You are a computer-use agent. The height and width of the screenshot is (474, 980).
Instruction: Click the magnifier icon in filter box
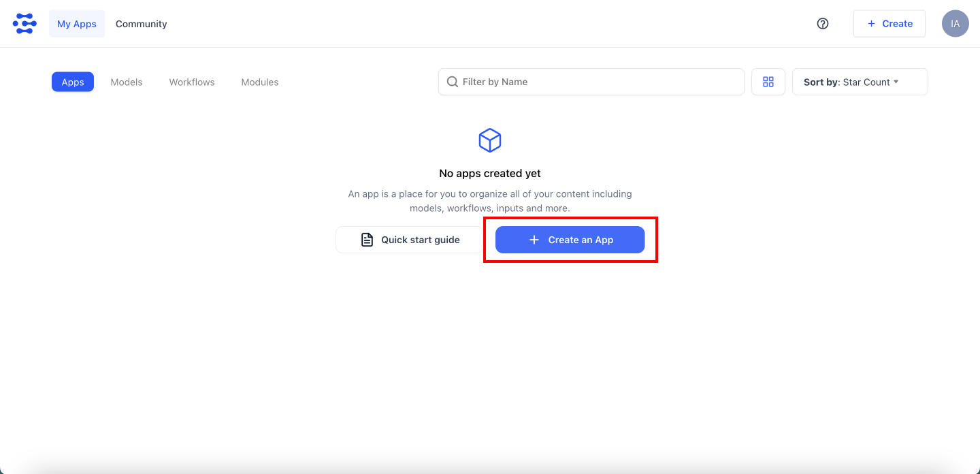click(453, 82)
